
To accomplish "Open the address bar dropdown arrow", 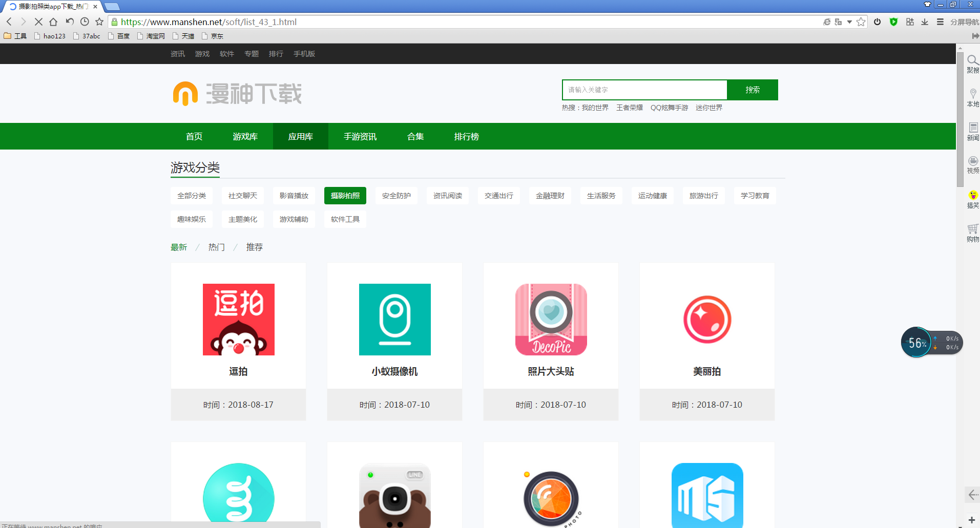I will 849,22.
